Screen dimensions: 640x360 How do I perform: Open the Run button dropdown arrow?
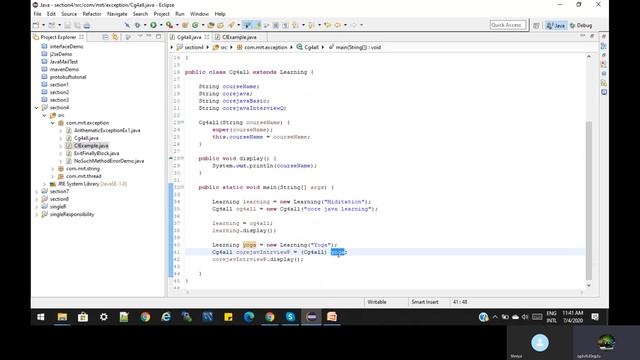161,25
